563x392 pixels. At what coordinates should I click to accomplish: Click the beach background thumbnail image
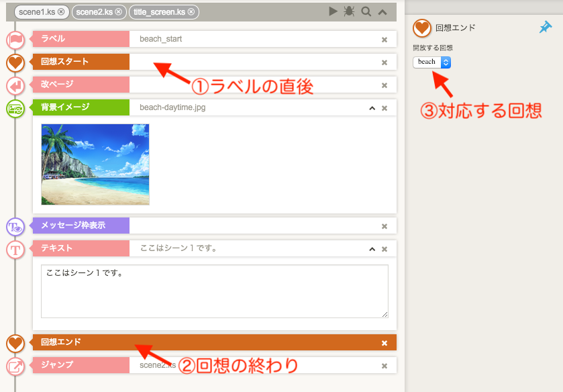pyautogui.click(x=95, y=164)
